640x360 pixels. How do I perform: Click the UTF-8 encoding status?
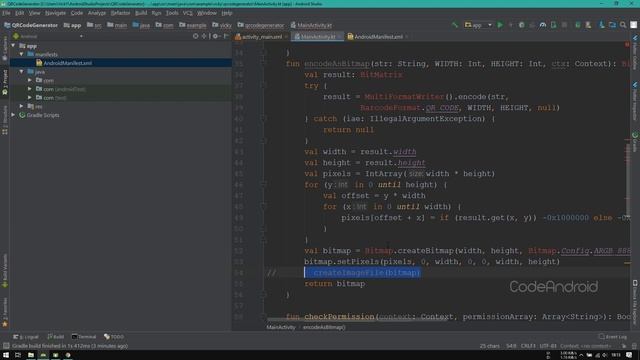[548, 346]
